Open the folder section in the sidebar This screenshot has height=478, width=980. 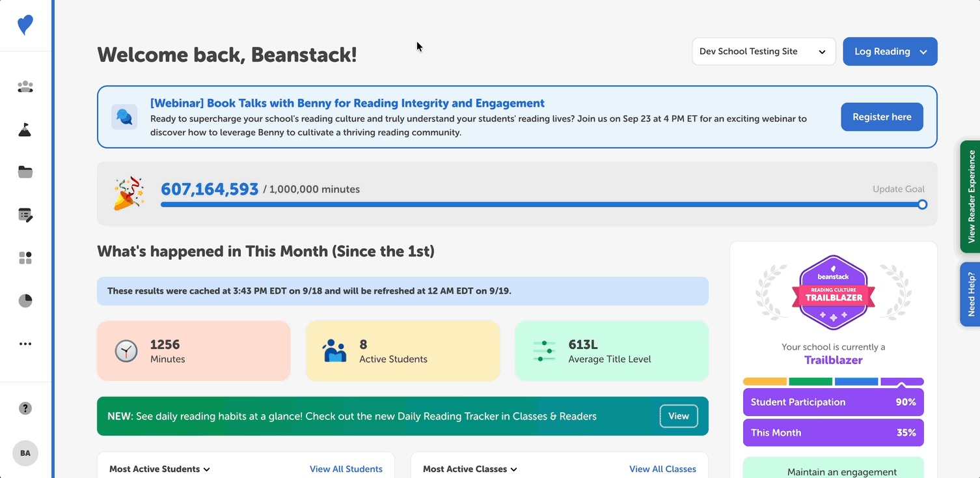click(x=25, y=172)
